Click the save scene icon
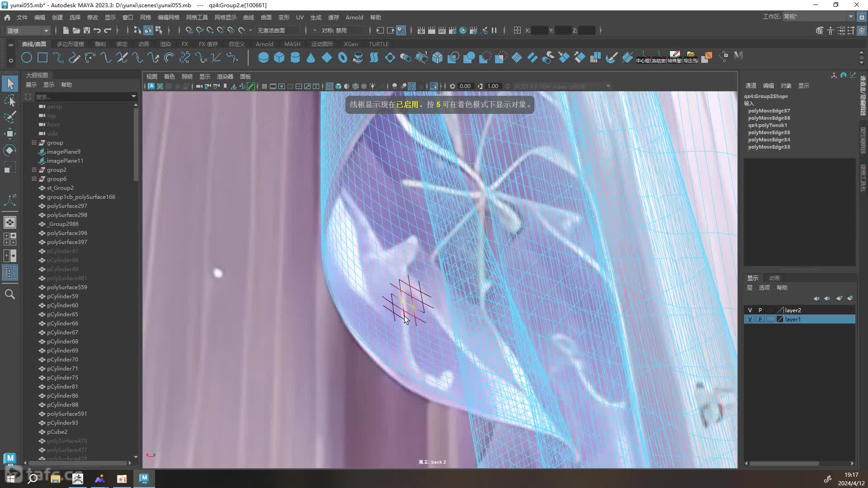 (x=86, y=30)
